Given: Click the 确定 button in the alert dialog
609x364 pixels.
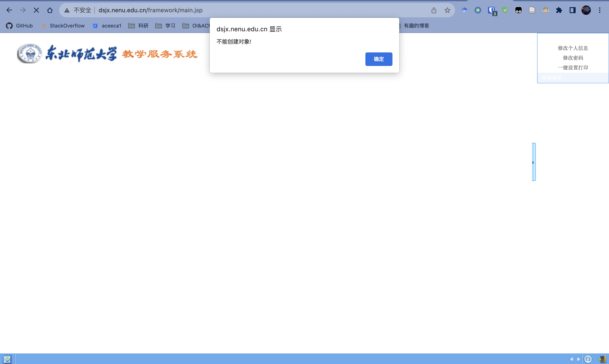Looking at the screenshot, I should click(378, 59).
